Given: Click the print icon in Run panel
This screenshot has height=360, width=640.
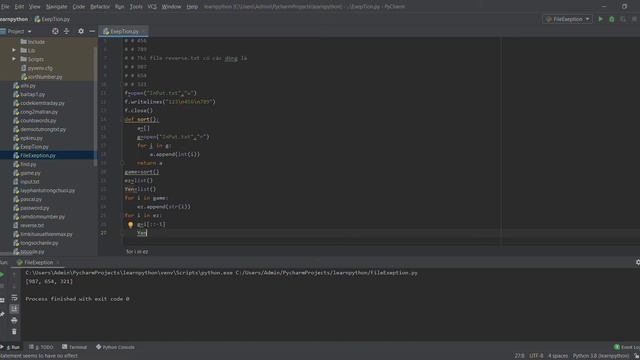Looking at the screenshot, I should [x=14, y=320].
